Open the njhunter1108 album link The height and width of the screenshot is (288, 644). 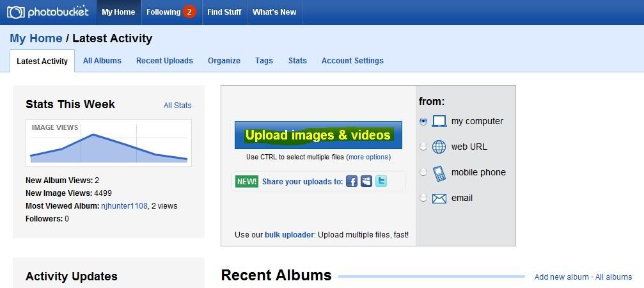[124, 206]
